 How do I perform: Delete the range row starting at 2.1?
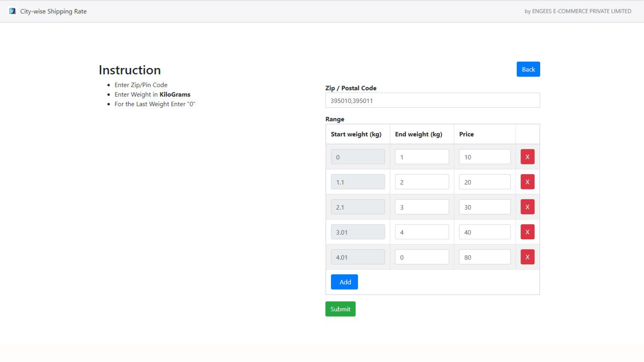click(527, 207)
